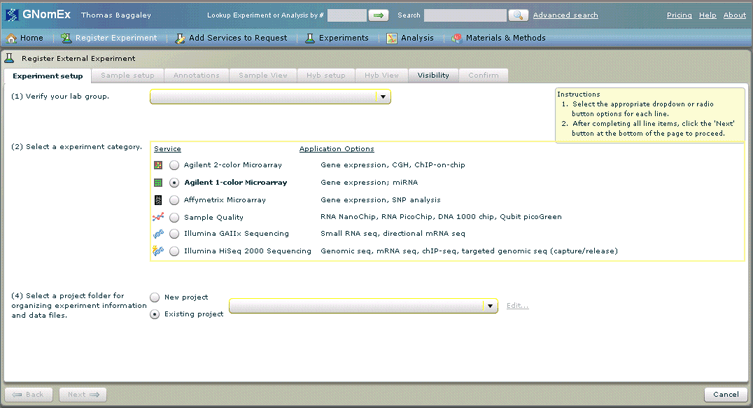Viewport: 753px width, 408px height.
Task: Click the Home house icon
Action: [x=12, y=38]
